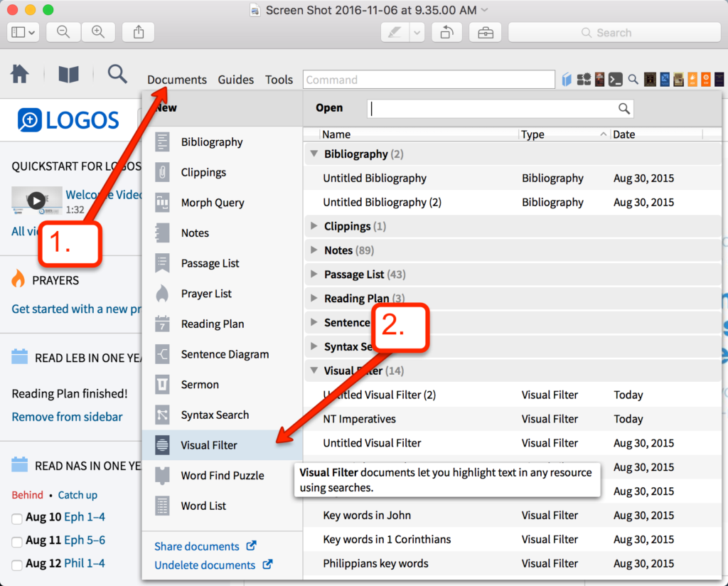Open the Library book icon
This screenshot has height=586, width=728.
[x=69, y=74]
